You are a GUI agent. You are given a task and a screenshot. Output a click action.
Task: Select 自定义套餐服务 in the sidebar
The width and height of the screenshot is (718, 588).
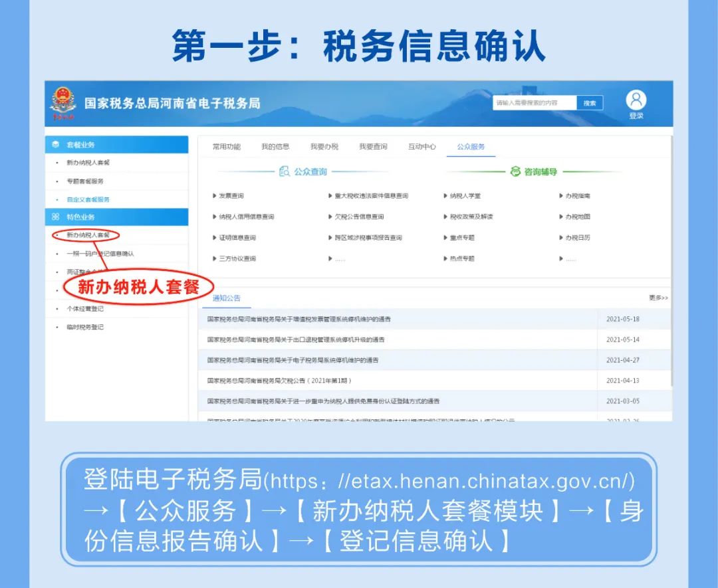88,199
